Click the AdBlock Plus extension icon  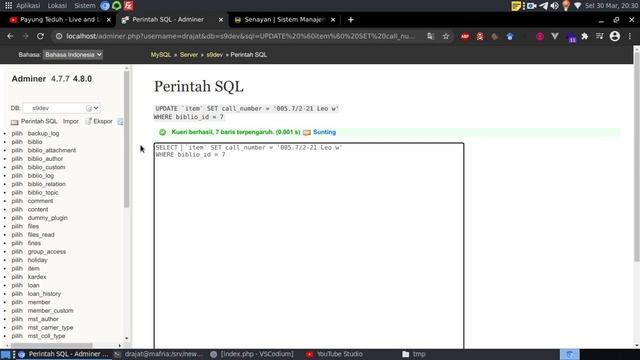coord(465,36)
